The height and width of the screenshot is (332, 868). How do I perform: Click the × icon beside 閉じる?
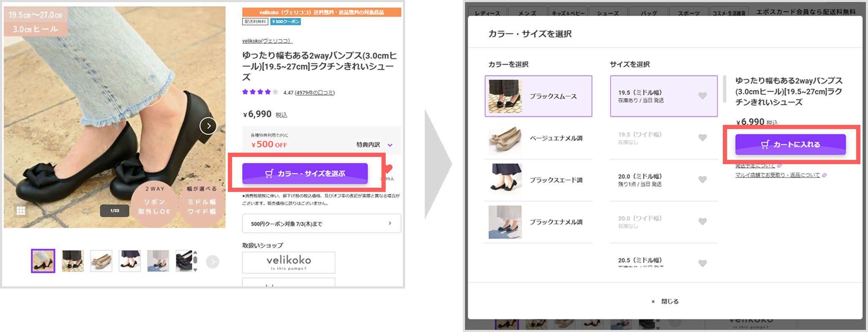[x=653, y=302]
